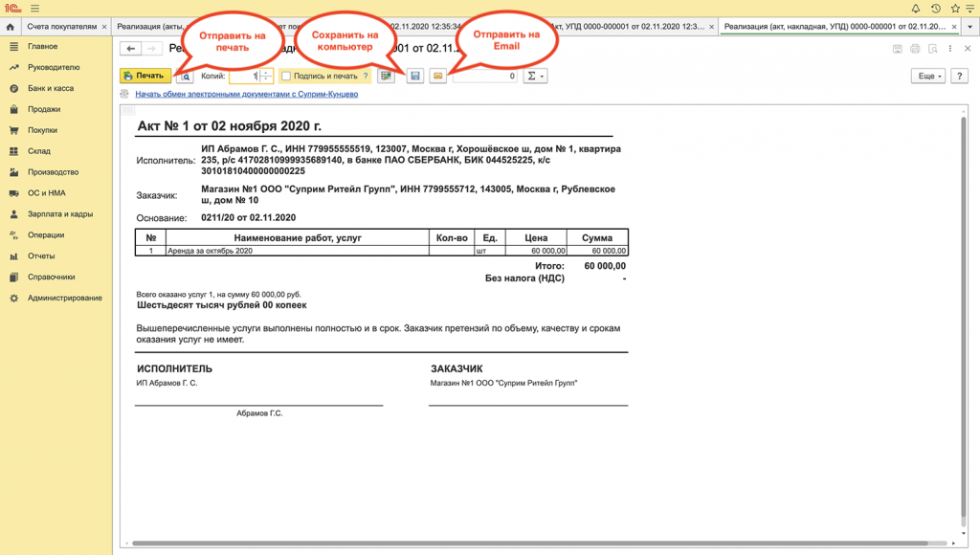This screenshot has height=555, width=980.
Task: Open the service menu lines icon top right
Action: click(970, 8)
